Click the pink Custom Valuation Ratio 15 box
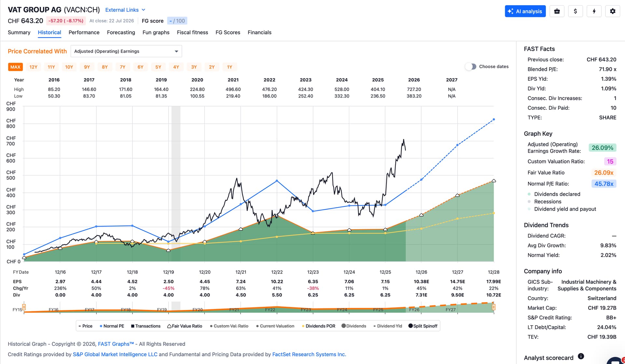 (610, 161)
